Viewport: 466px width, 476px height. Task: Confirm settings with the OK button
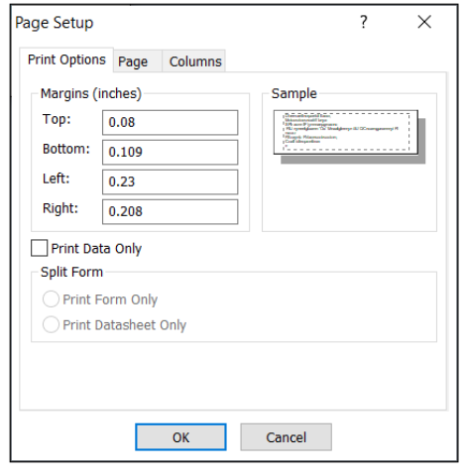click(x=180, y=437)
